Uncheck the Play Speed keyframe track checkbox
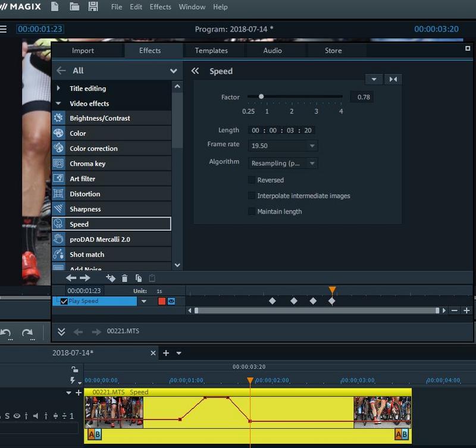 tap(64, 301)
